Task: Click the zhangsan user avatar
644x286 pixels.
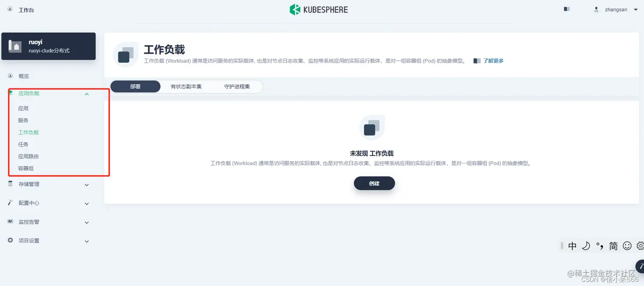Action: tap(596, 9)
